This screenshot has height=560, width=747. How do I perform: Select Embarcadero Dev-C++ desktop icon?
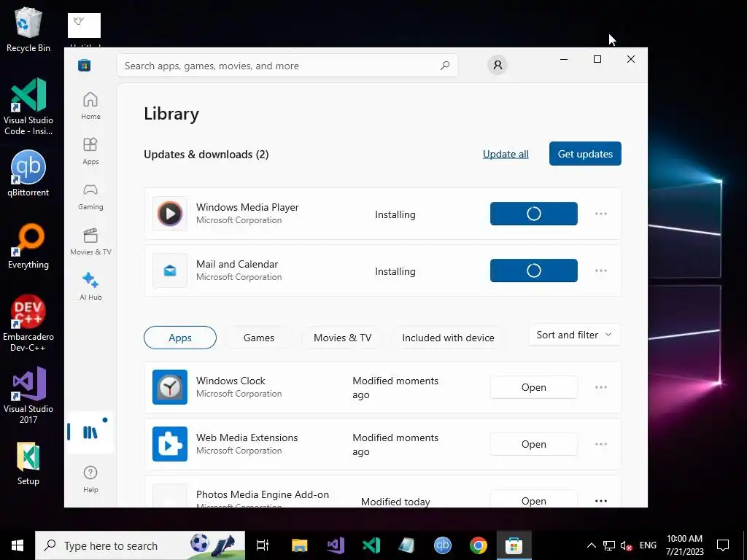coord(28,323)
